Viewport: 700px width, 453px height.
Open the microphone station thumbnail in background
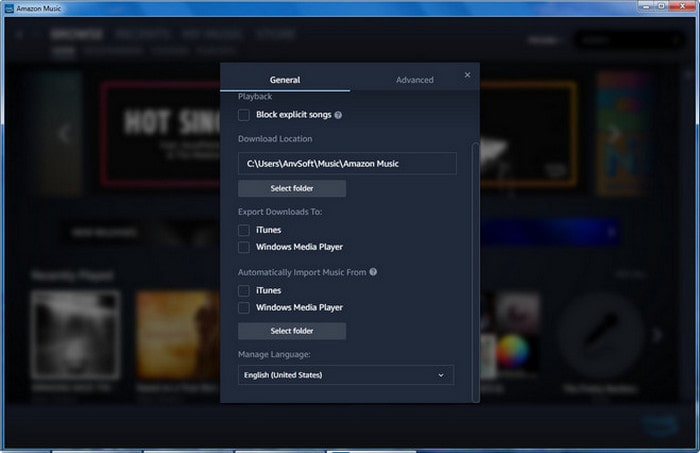click(600, 336)
